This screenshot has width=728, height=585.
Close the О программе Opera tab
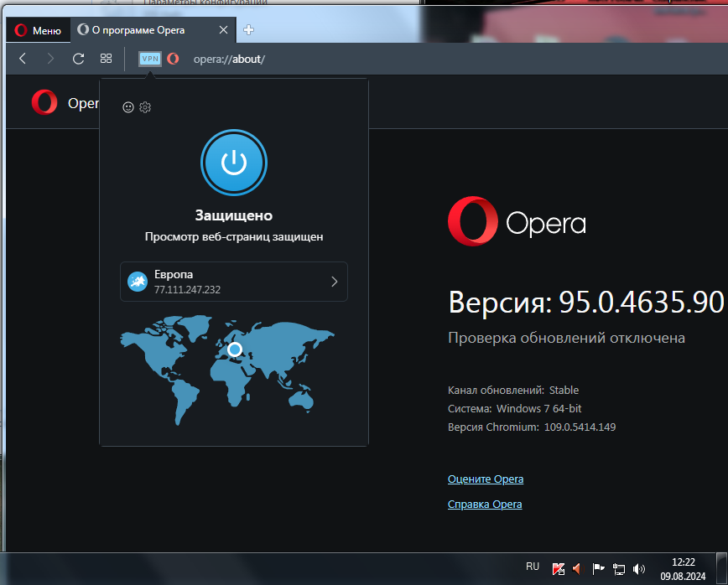point(223,30)
